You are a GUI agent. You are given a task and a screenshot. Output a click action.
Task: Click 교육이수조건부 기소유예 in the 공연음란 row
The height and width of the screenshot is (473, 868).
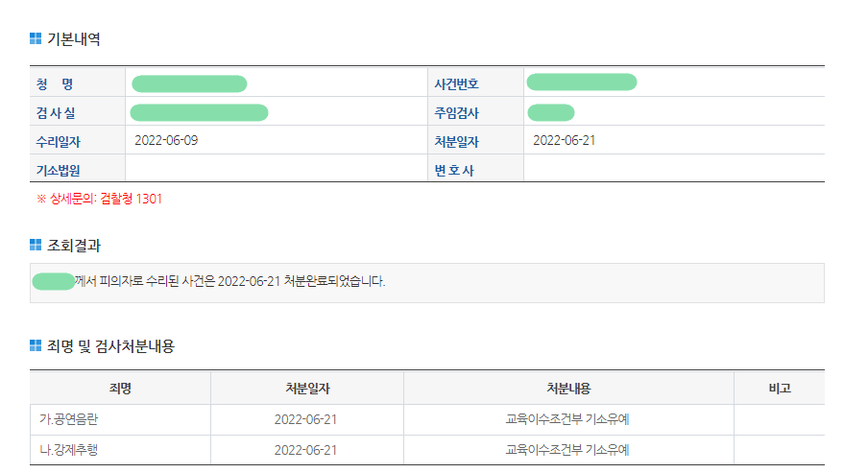coord(567,419)
